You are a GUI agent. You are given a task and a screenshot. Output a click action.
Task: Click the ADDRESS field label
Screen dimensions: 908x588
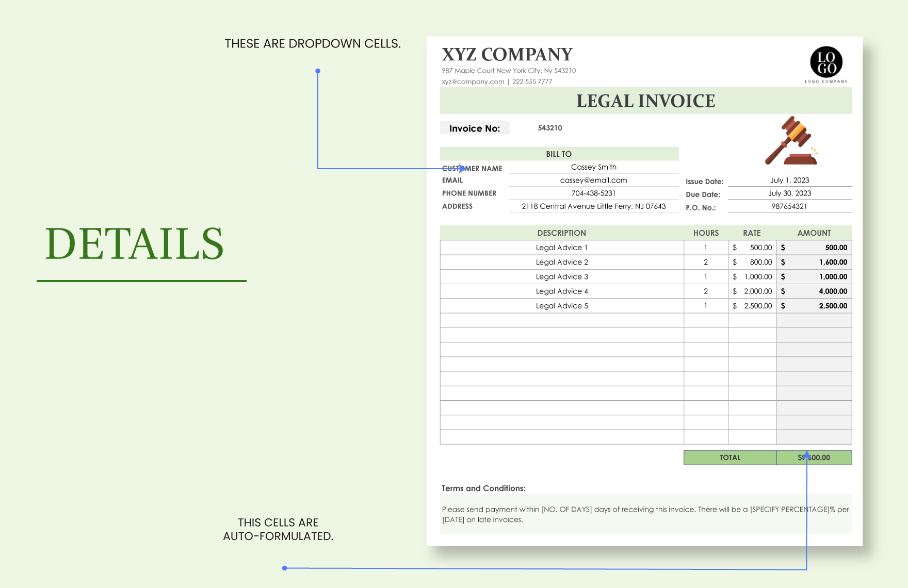point(457,206)
